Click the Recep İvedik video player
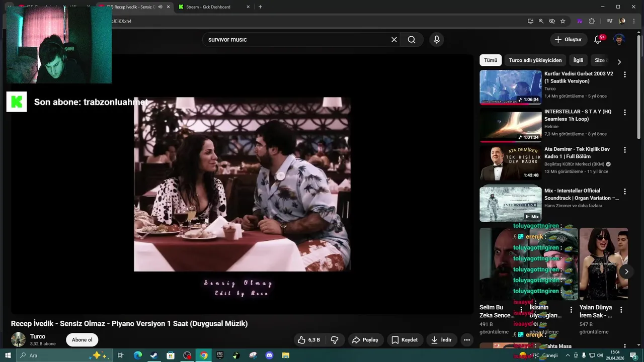644x362 pixels. pyautogui.click(x=242, y=185)
